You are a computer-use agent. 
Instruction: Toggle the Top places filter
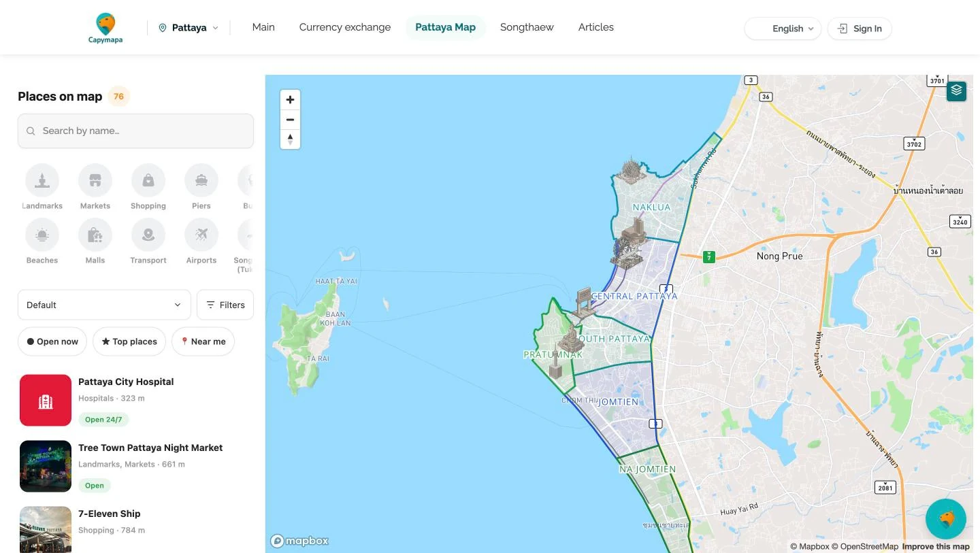click(129, 341)
